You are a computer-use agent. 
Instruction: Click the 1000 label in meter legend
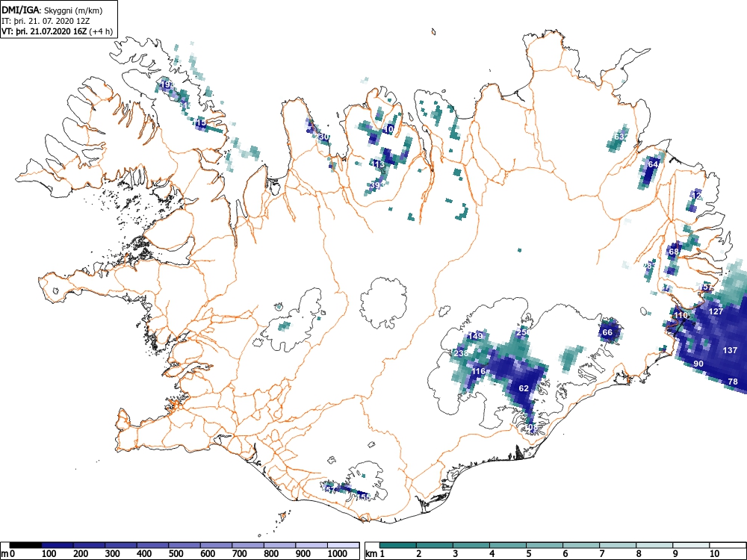(x=338, y=554)
